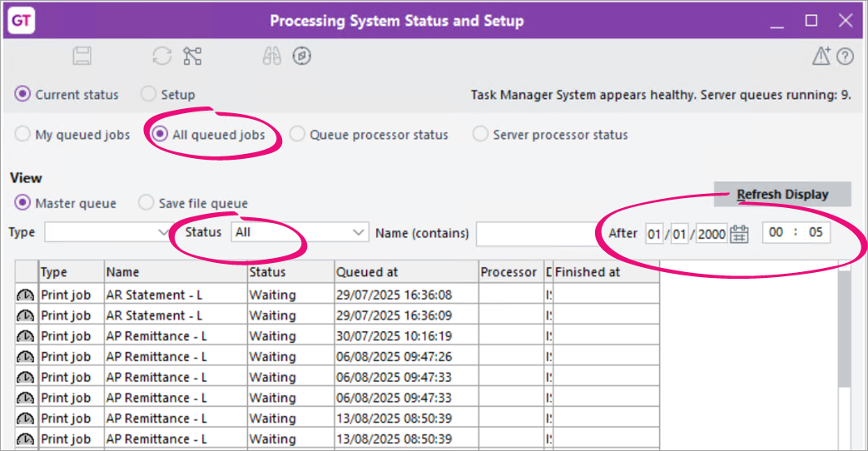This screenshot has height=451, width=868.
Task: Select the Setup radio button
Action: click(148, 94)
